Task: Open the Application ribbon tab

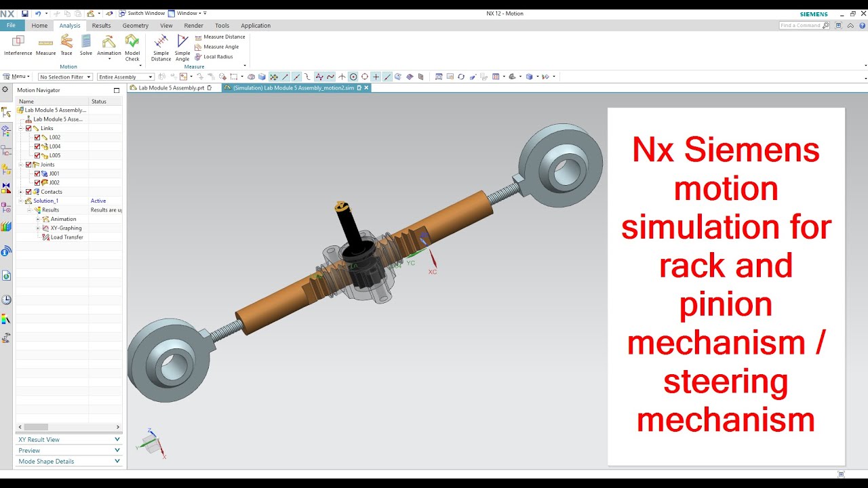Action: pos(256,26)
